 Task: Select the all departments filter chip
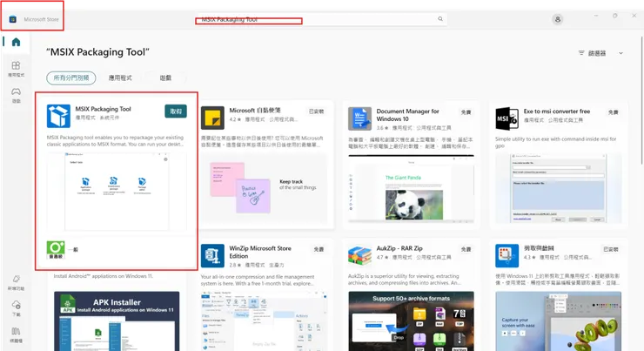71,78
